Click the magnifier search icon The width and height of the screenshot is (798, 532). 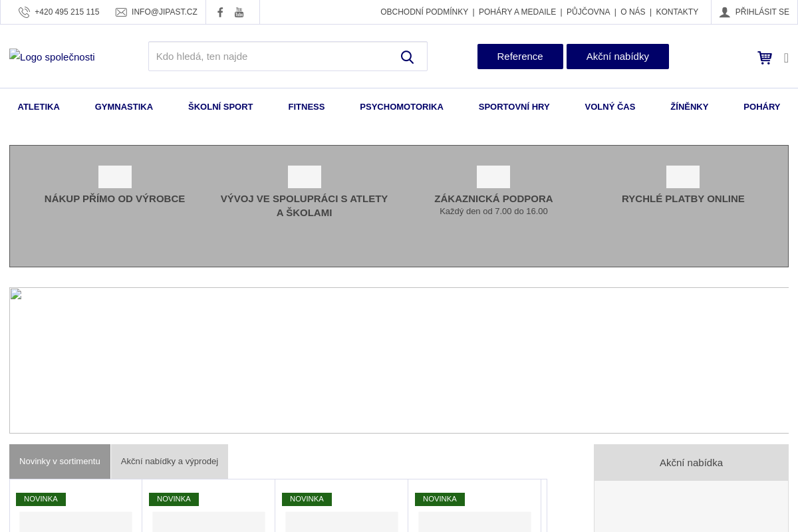click(x=407, y=57)
